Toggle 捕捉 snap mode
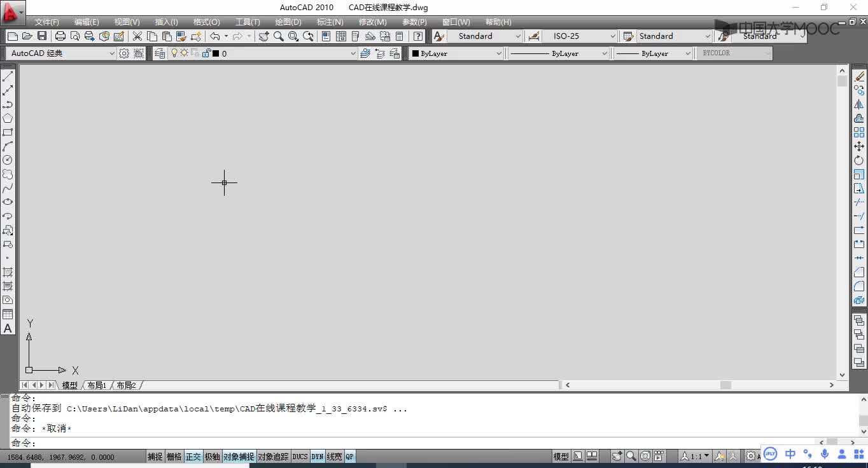Viewport: 868px width, 468px height. 155,457
